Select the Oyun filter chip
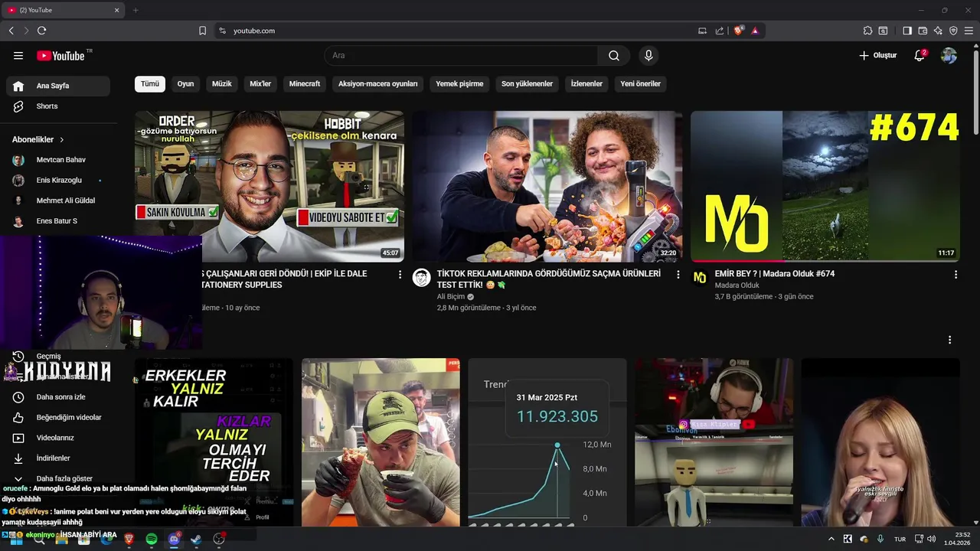Image resolution: width=980 pixels, height=551 pixels. pyautogui.click(x=186, y=83)
